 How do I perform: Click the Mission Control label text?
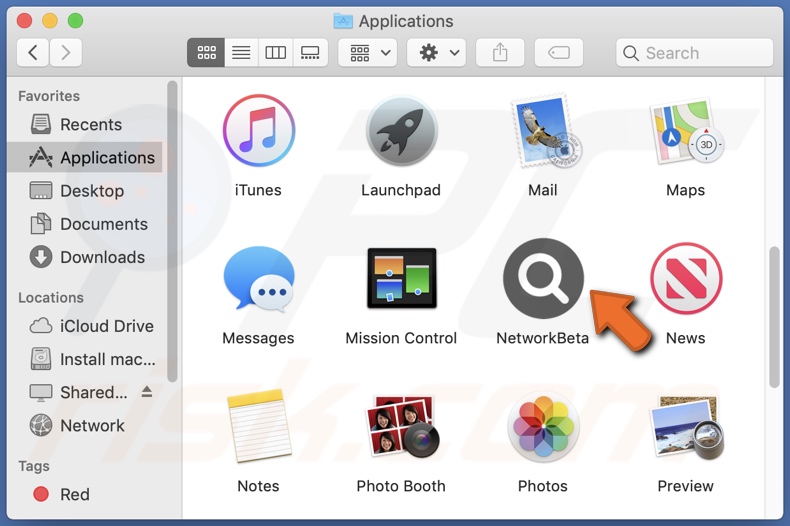pos(401,338)
